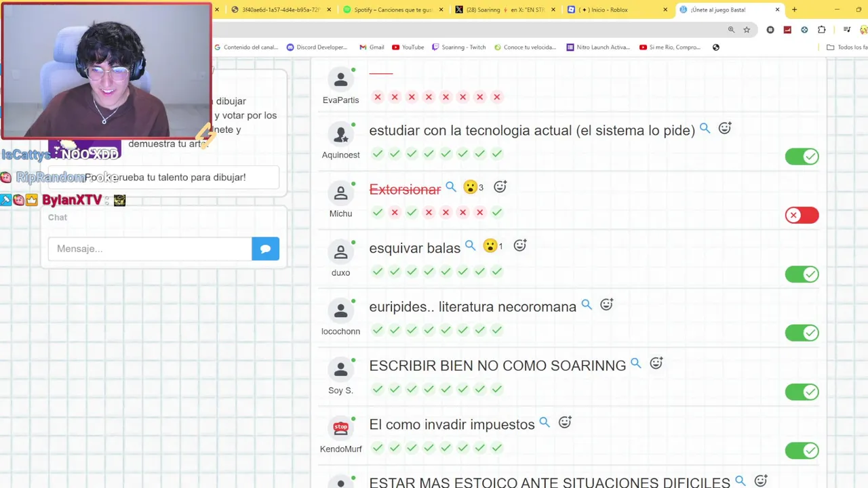Screen dimensions: 868x488
Task: Open the browser zoom magnifier icon
Action: [731, 30]
